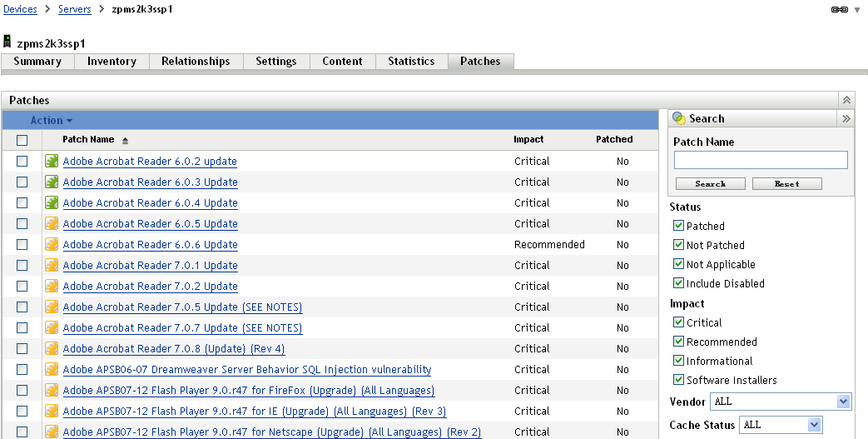This screenshot has height=439, width=868.
Task: Click patch icon beside Adobe Acrobat Reader 6.0.2 update
Action: click(x=52, y=162)
